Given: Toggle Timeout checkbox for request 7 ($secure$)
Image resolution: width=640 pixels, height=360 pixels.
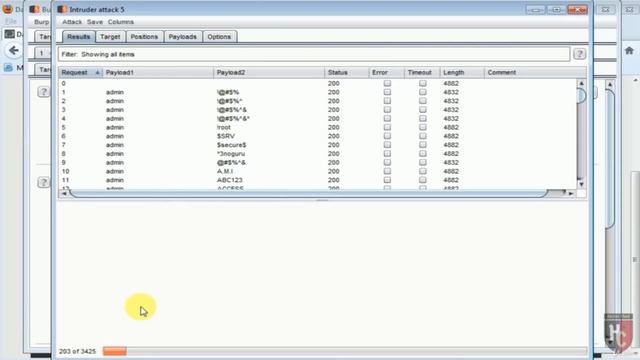Looking at the screenshot, I should tap(422, 145).
